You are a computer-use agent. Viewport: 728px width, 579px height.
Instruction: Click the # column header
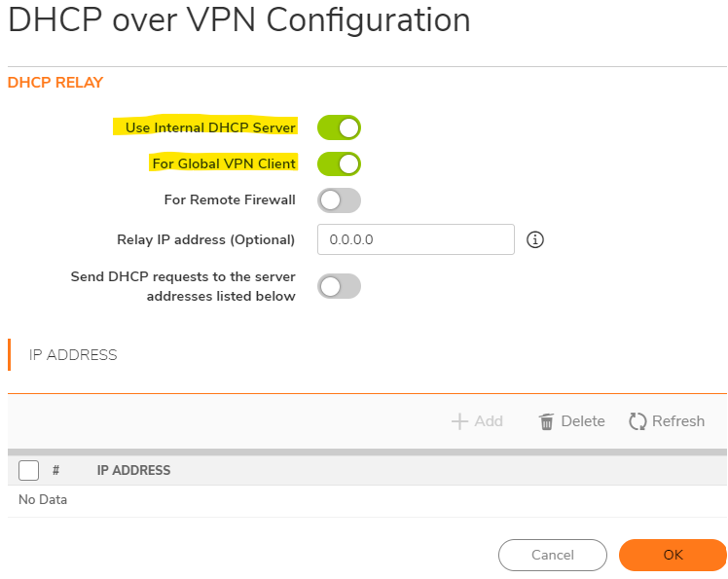point(56,470)
